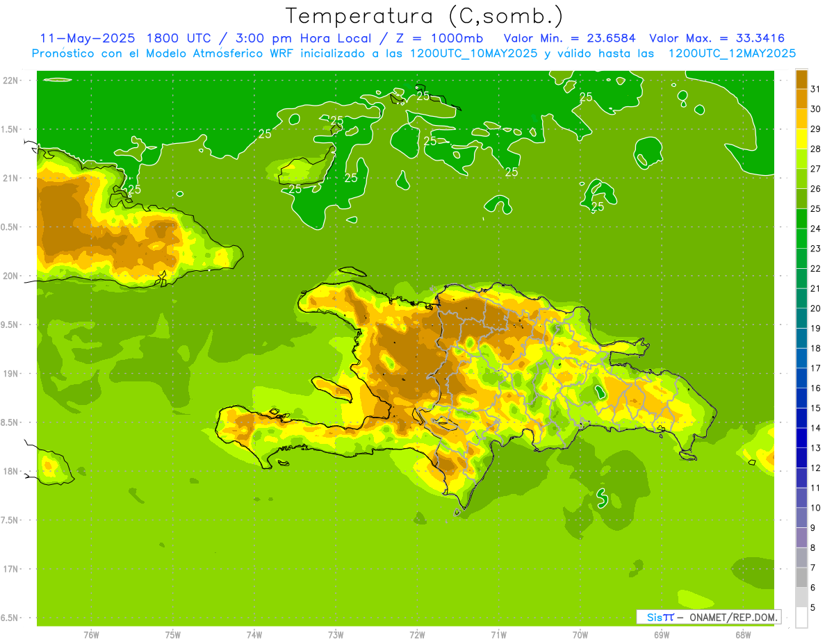Click legend value '10' on the colorbar
The height and width of the screenshot is (644, 834).
pos(815,508)
